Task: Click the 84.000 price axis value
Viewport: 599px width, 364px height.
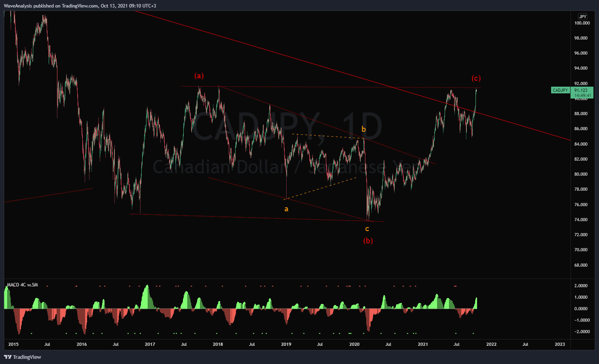Action: pos(581,144)
